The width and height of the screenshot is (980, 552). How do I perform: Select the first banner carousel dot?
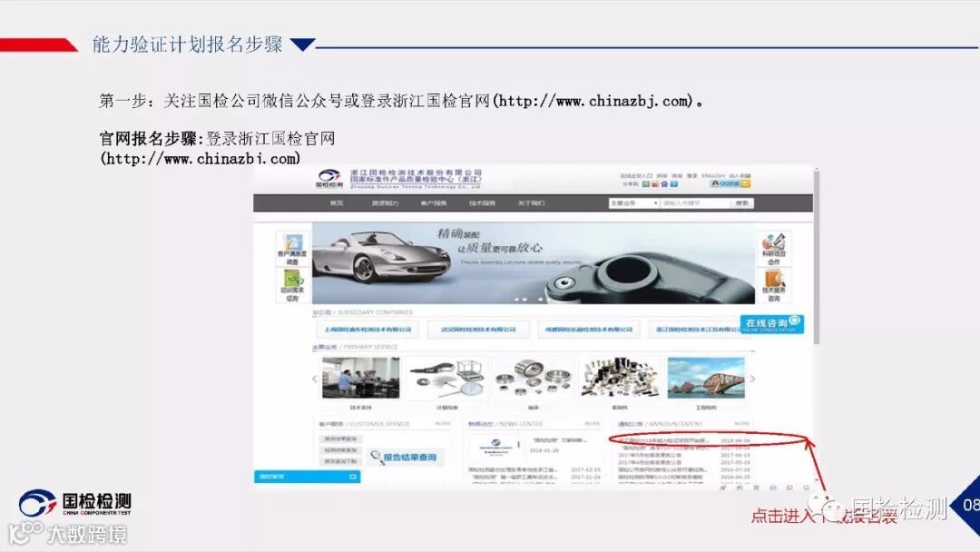[517, 300]
